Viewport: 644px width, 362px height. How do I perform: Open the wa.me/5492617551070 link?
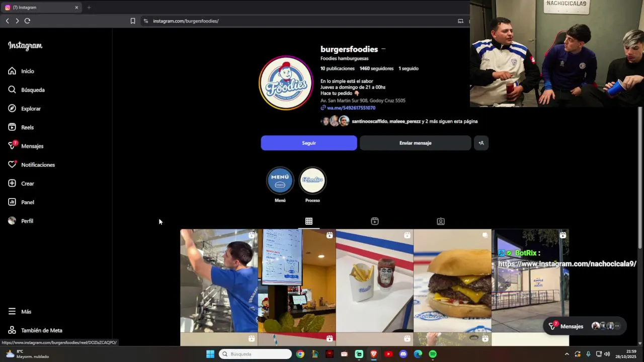pos(351,108)
